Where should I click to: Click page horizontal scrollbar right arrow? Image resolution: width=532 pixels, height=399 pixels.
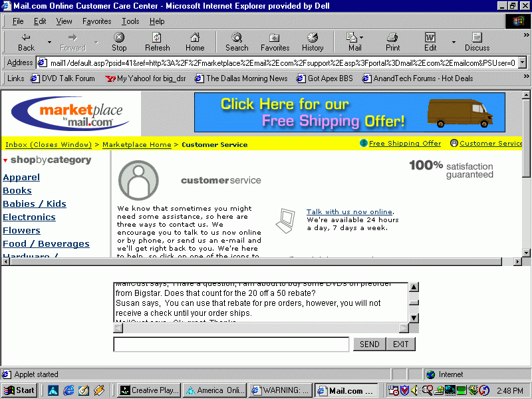517,261
